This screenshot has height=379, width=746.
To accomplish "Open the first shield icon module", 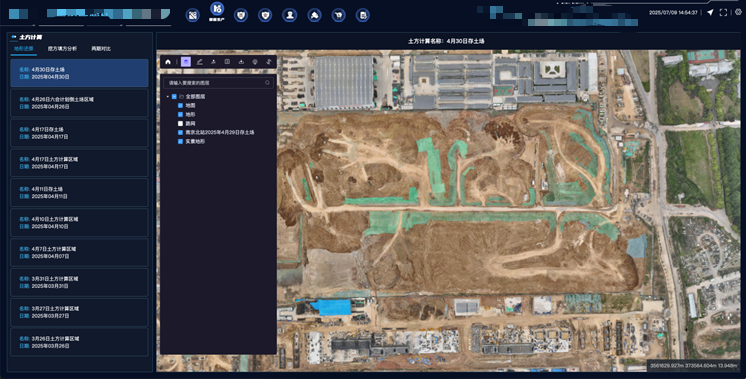I will 241,15.
